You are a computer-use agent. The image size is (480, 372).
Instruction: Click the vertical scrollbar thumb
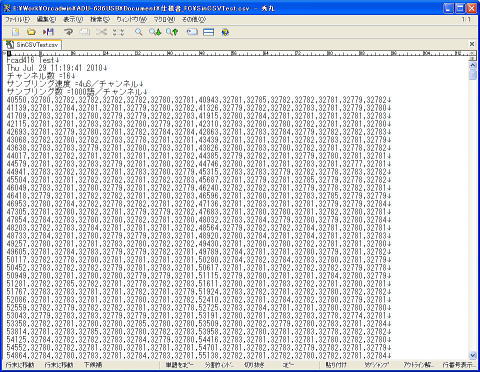pos(473,74)
